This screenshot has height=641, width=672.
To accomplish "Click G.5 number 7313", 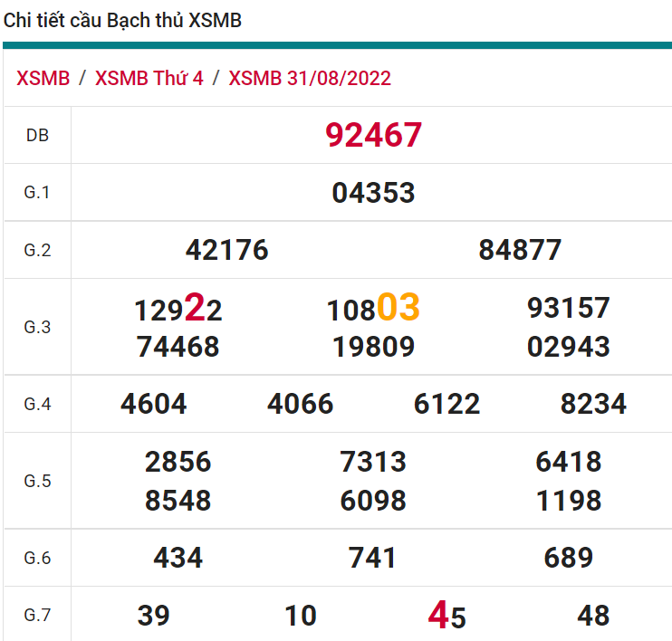I will [373, 462].
